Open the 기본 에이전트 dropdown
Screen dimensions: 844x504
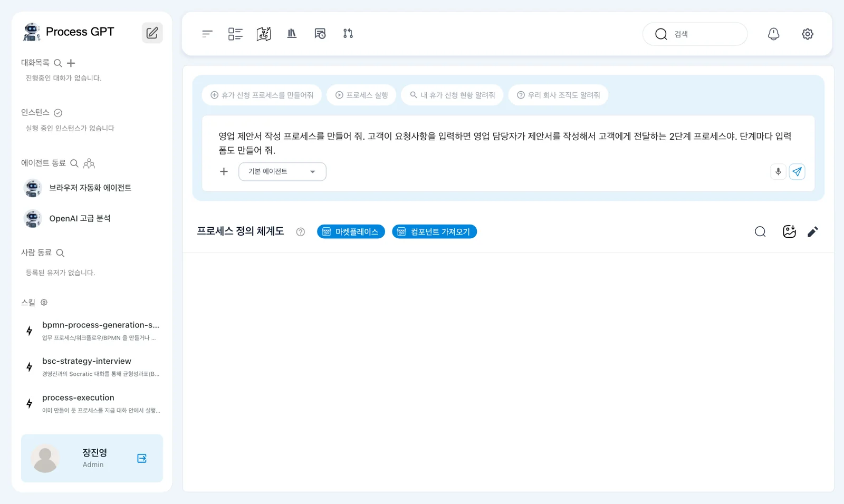click(x=282, y=172)
